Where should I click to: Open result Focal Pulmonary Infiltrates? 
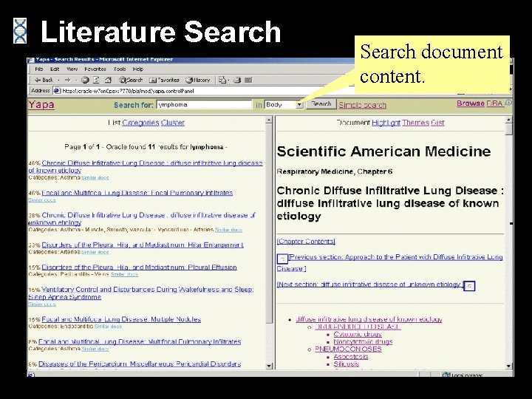pyautogui.click(x=137, y=193)
